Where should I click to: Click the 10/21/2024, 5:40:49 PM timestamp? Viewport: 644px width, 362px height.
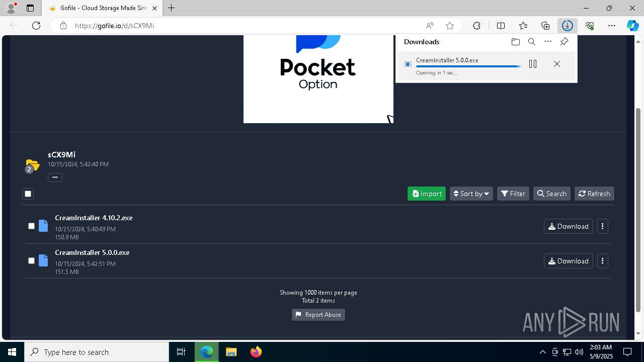click(x=85, y=229)
